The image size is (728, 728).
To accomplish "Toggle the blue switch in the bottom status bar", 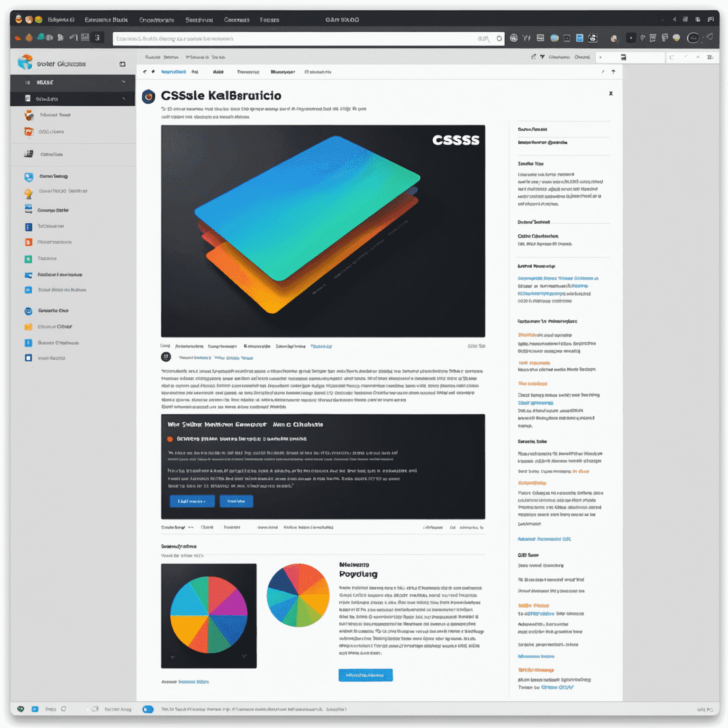I will [x=148, y=709].
